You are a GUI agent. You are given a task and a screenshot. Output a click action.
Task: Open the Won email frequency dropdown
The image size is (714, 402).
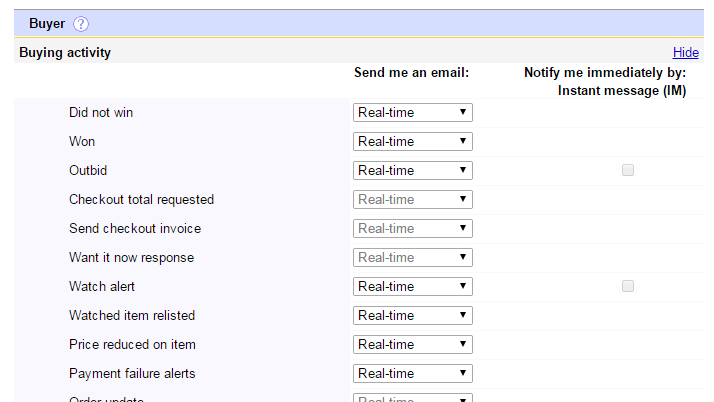point(413,141)
